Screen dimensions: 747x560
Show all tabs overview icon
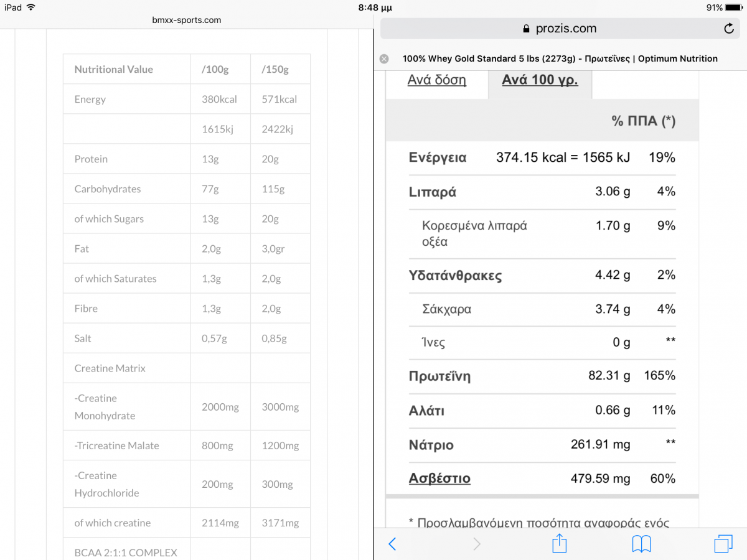[723, 544]
